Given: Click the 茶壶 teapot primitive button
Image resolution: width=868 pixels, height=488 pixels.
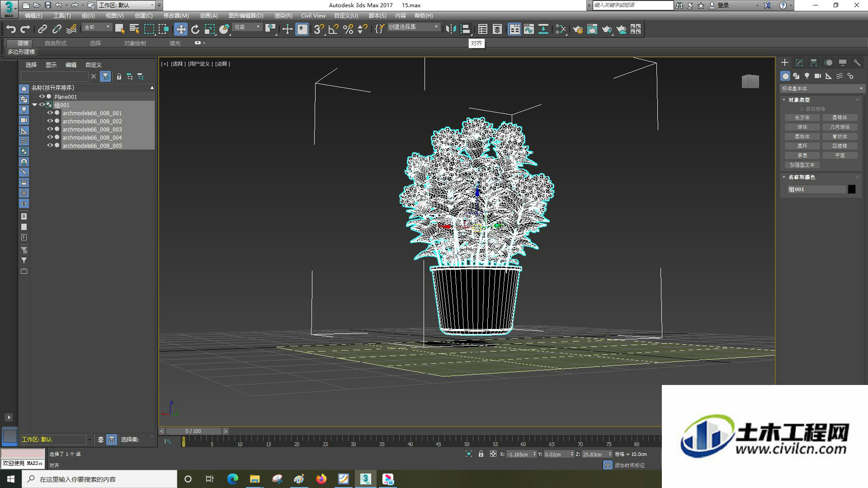Looking at the screenshot, I should click(x=802, y=155).
